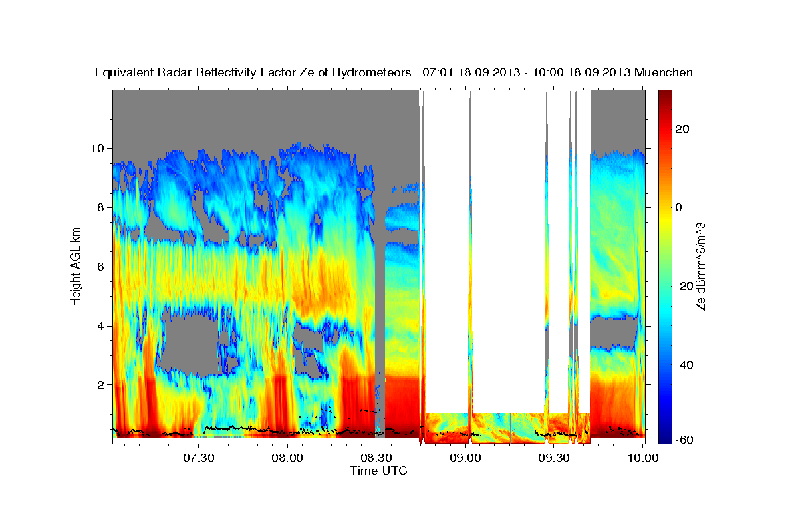Click the '07:30' time tick label
Image resolution: width=798 pixels, height=532 pixels.
199,458
